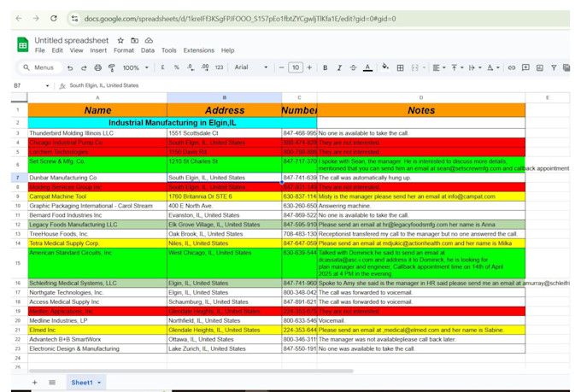This screenshot has width=581, height=392.
Task: Click the Google Sheets home logo
Action: click(x=22, y=44)
